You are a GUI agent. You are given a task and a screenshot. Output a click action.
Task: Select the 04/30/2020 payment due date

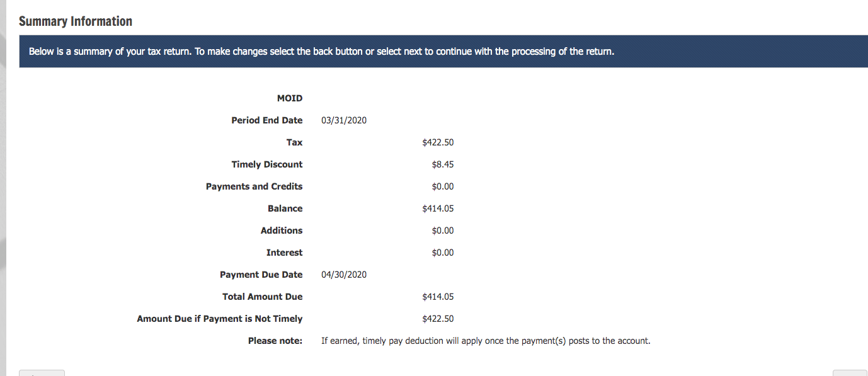[343, 274]
